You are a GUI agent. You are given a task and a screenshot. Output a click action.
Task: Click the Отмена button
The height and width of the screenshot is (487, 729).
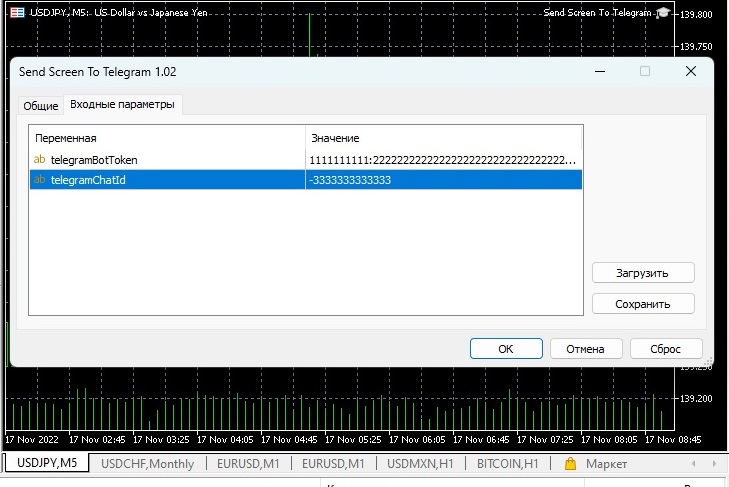tap(585, 349)
